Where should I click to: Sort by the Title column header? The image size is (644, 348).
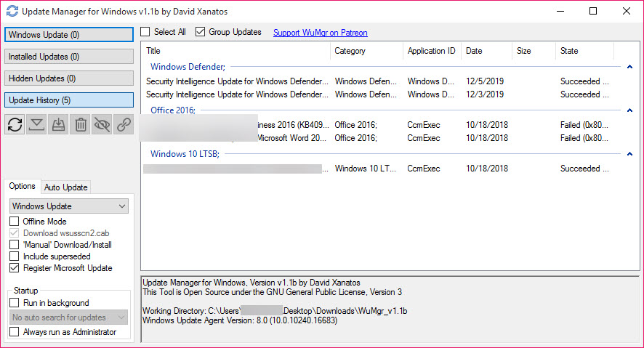pos(236,51)
